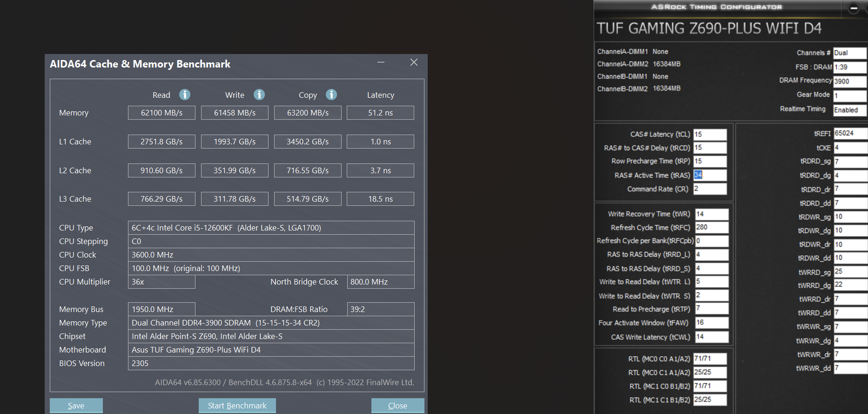Click the Chipset field Intel Alder Point-S Z690
Image resolution: width=868 pixels, height=414 pixels.
pos(271,336)
